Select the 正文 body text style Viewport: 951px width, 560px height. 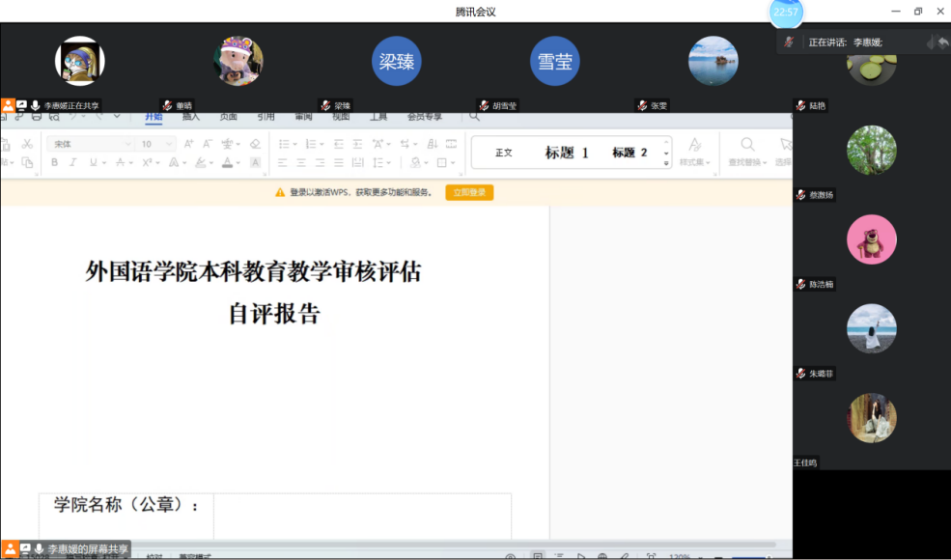pos(504,153)
